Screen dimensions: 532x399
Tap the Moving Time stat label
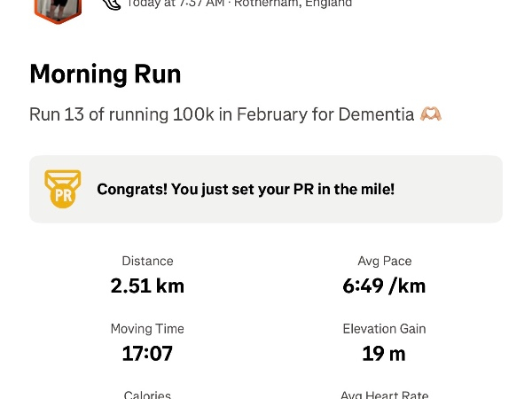(147, 328)
